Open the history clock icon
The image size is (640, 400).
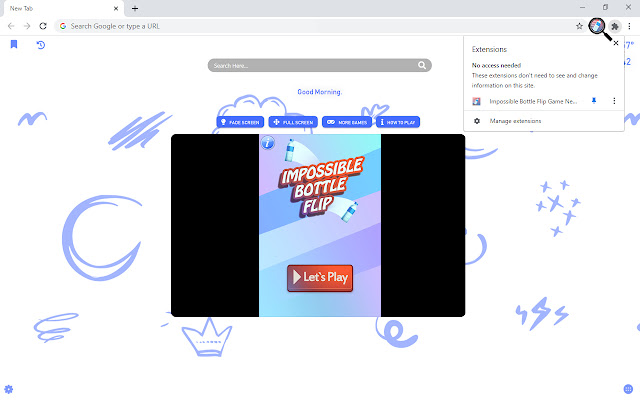40,45
